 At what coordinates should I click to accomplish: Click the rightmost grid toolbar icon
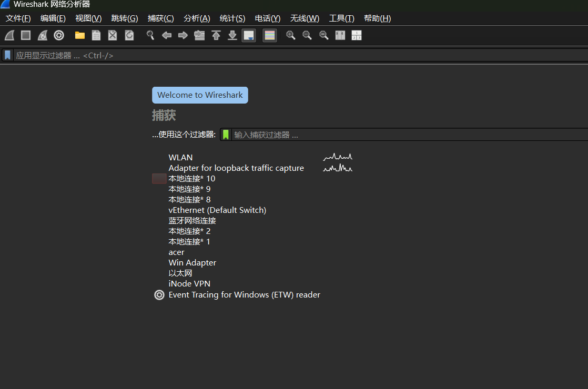coord(357,35)
